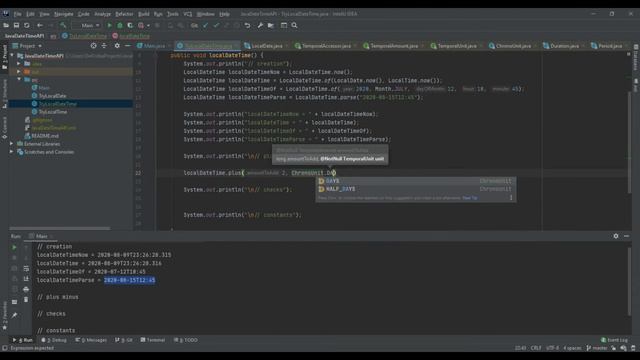Expand the out folder node

click(x=19, y=72)
